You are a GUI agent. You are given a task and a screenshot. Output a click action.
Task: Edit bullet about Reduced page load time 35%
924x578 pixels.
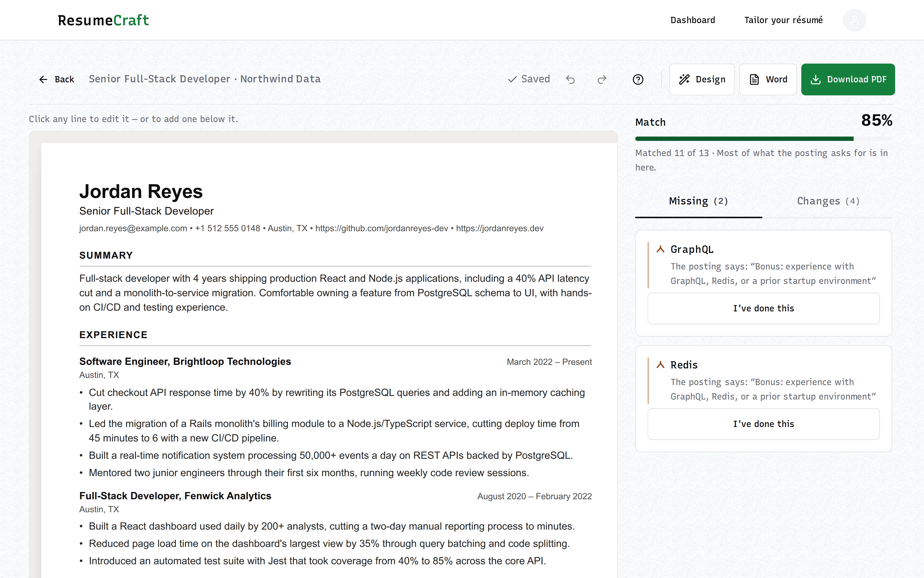(x=329, y=544)
